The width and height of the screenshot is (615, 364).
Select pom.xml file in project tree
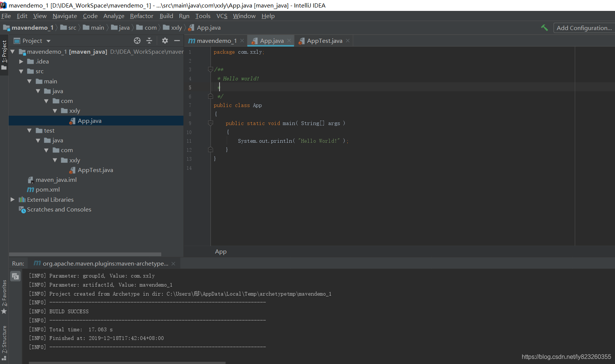(x=47, y=189)
